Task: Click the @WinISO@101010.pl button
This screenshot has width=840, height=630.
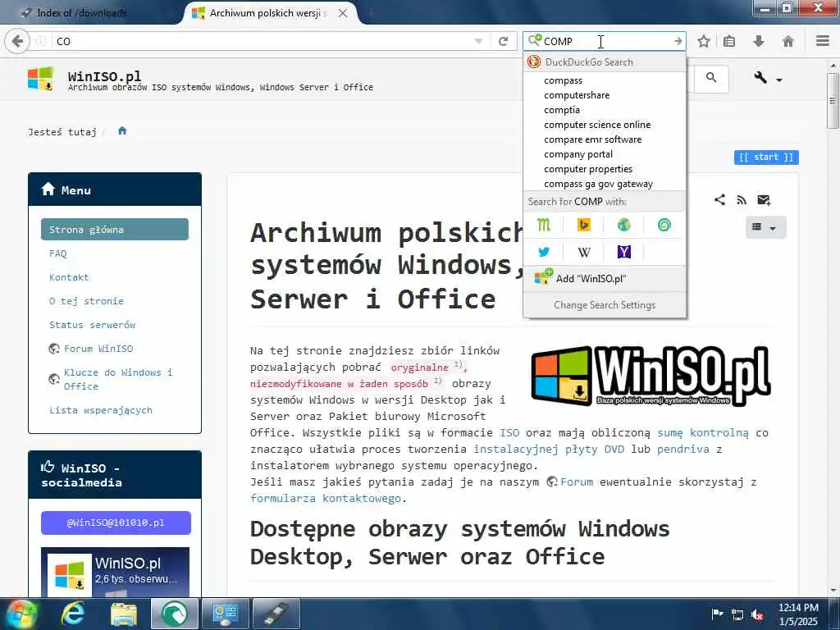Action: pos(116,523)
